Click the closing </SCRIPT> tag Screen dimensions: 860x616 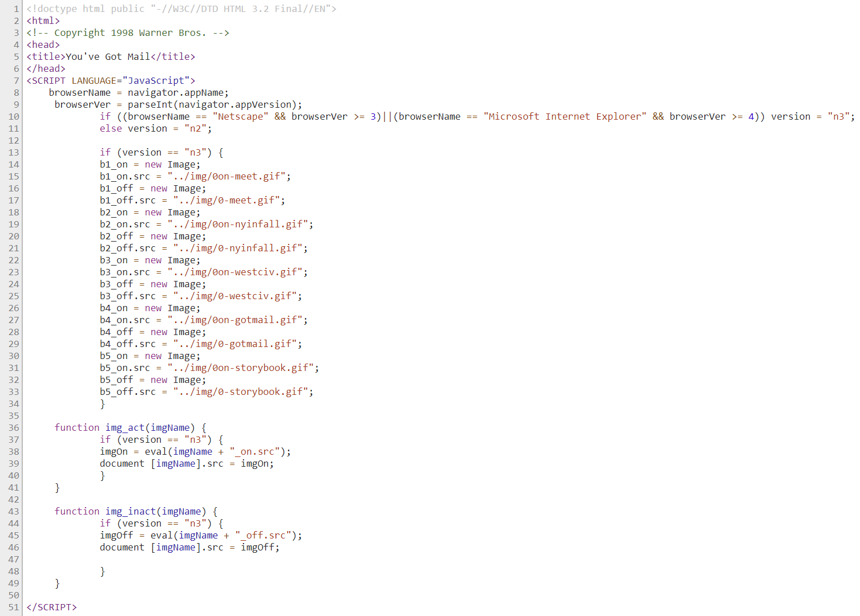(x=51, y=607)
